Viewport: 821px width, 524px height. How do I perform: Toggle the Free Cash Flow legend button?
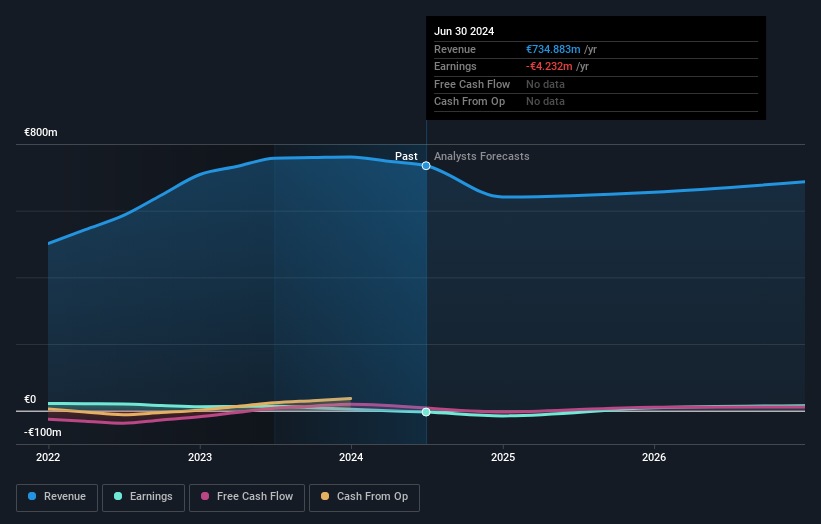[247, 497]
